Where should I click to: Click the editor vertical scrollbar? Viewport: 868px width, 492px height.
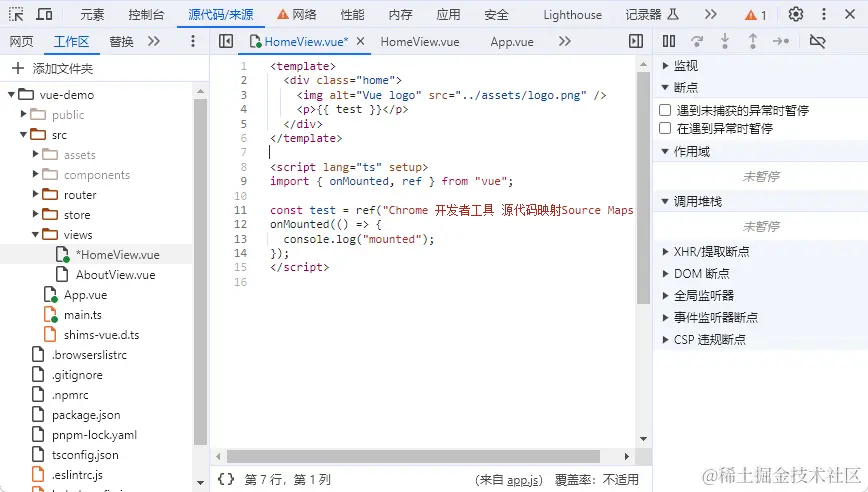tap(643, 187)
